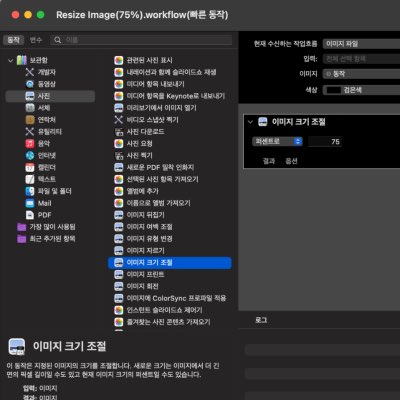
Task: Select the 유틸리티 category icon
Action: (30, 132)
